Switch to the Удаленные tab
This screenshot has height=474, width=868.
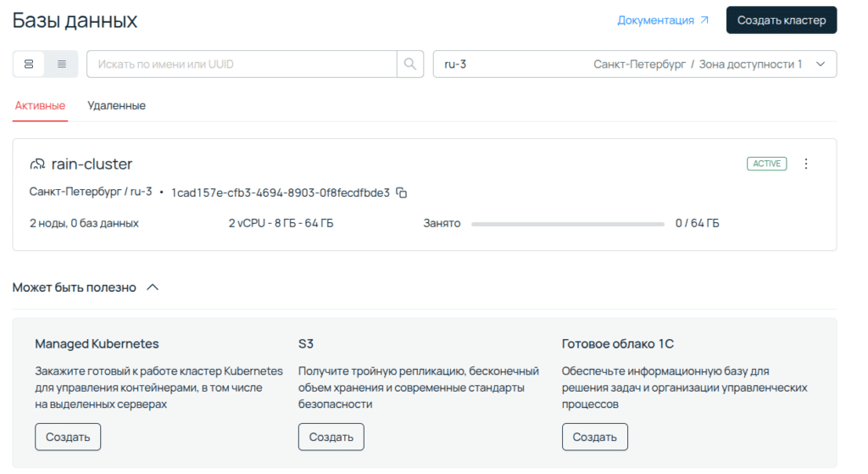point(116,106)
